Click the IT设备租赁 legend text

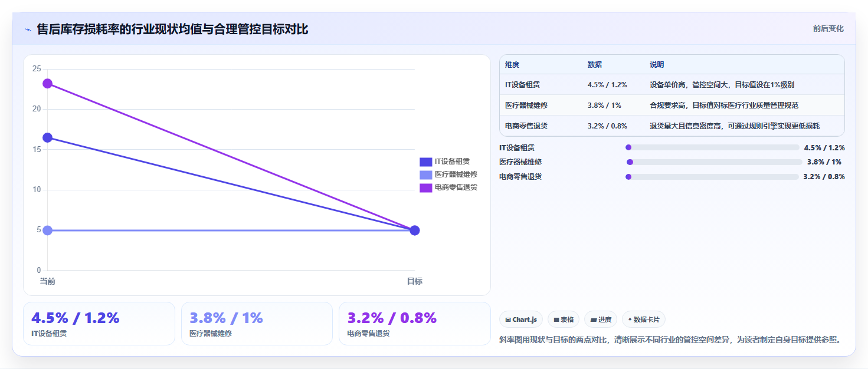click(452, 162)
